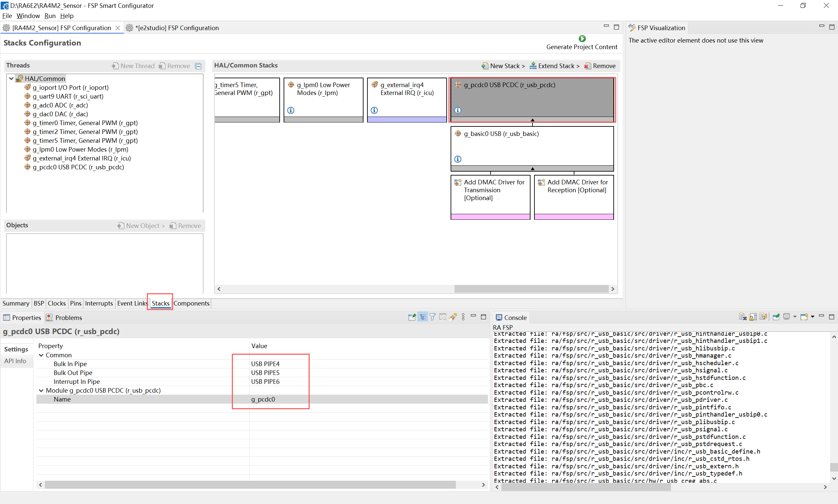
Task: Click the Bulk In Pipe value USB PIPE4
Action: click(265, 364)
